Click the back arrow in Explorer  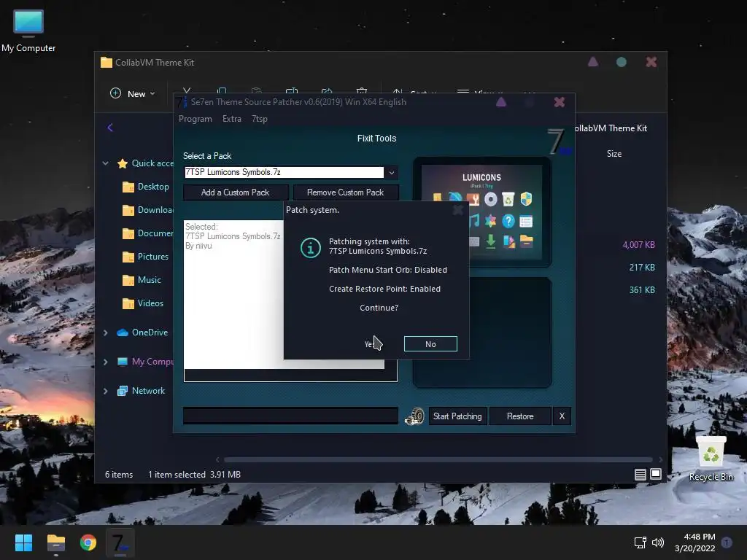(x=110, y=128)
